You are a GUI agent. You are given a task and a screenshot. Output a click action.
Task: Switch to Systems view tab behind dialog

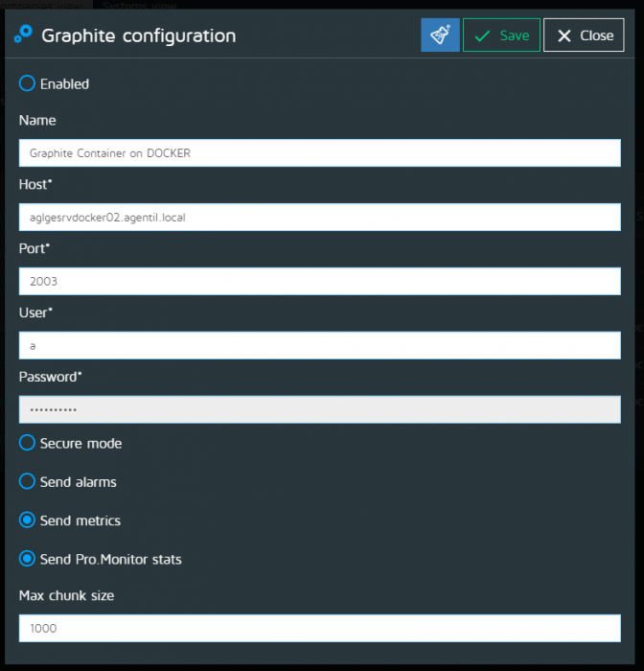coord(139,4)
